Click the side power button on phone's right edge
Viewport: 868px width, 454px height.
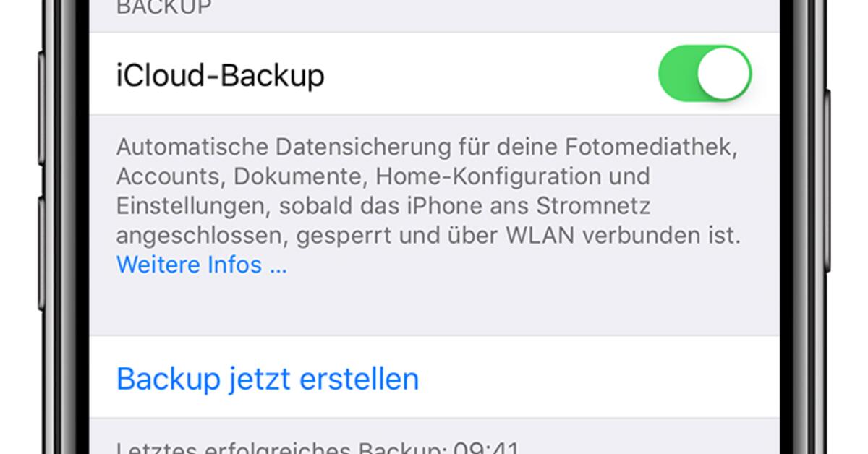tap(827, 181)
